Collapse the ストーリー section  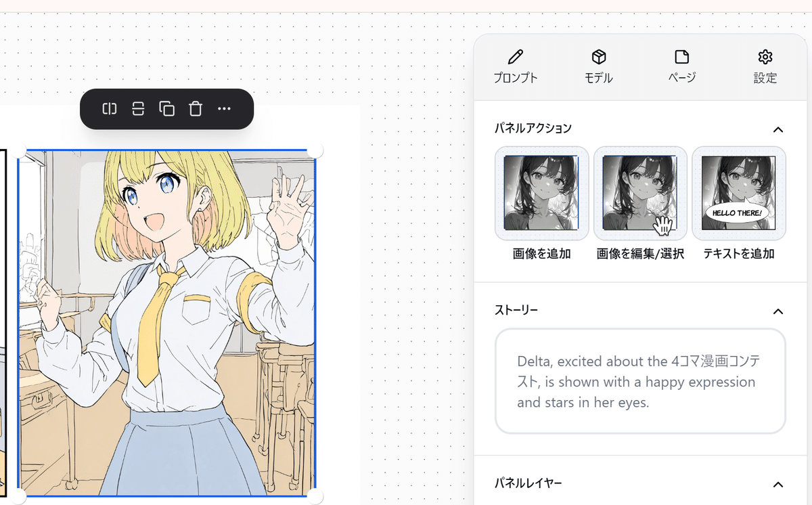[777, 311]
